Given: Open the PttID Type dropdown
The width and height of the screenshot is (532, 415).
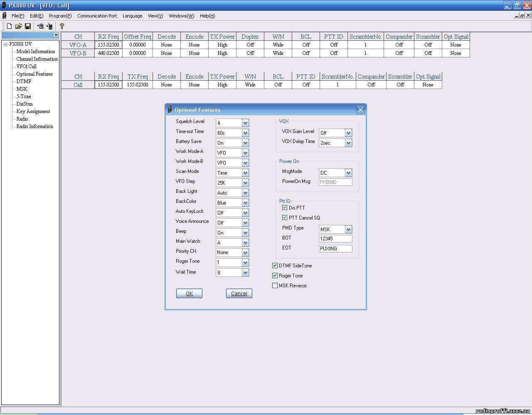Looking at the screenshot, I should click(348, 229).
